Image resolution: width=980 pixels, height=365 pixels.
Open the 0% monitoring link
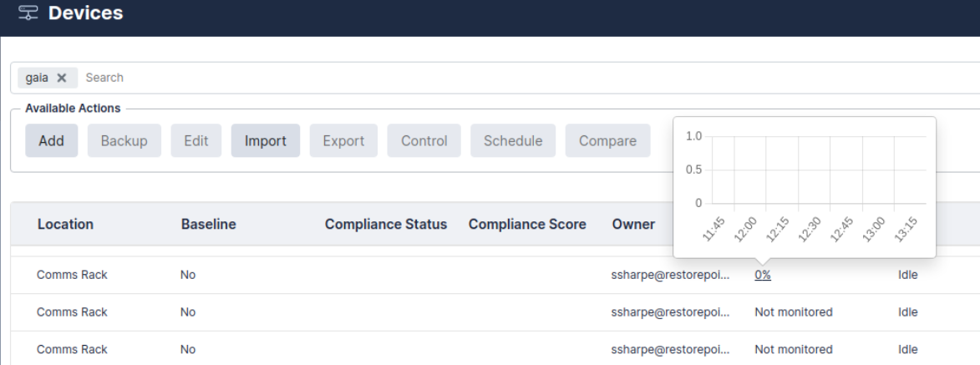tap(762, 275)
